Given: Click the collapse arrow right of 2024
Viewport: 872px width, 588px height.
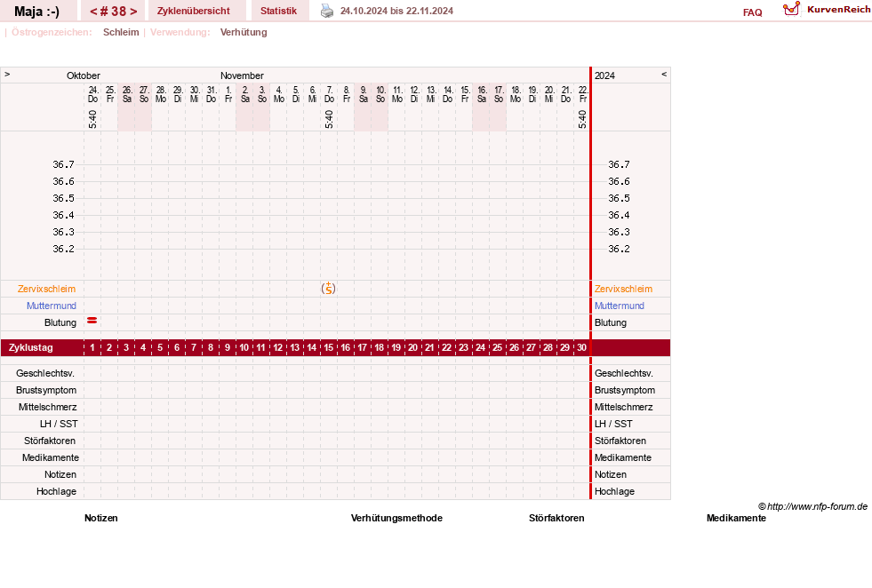Looking at the screenshot, I should coord(664,74).
